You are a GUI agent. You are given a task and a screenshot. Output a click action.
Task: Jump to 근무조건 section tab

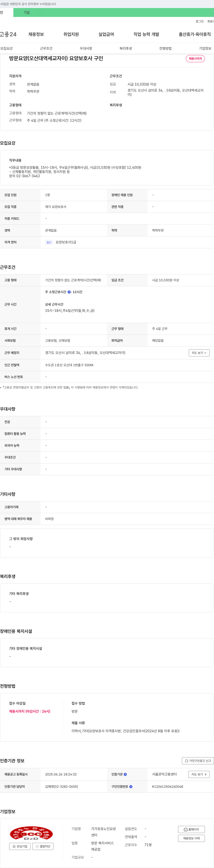(x=46, y=49)
